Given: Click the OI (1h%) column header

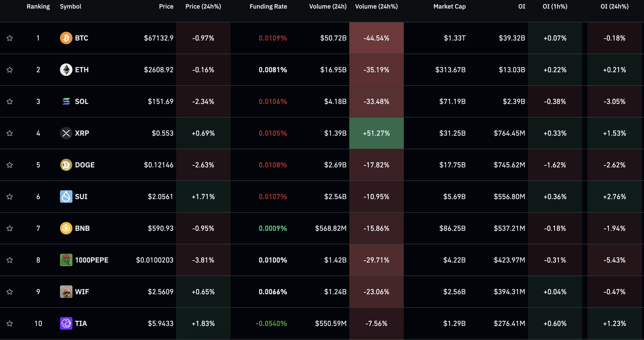Looking at the screenshot, I should (555, 6).
